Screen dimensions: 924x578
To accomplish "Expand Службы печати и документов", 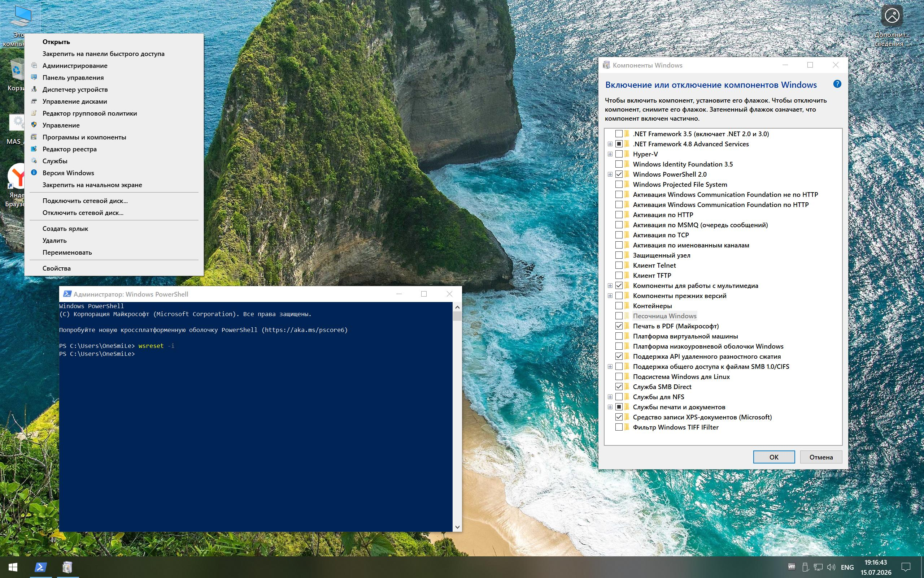I will (x=610, y=407).
